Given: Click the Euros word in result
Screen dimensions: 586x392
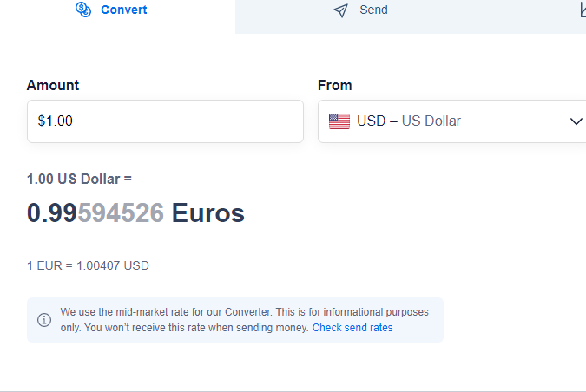Looking at the screenshot, I should [x=207, y=213].
